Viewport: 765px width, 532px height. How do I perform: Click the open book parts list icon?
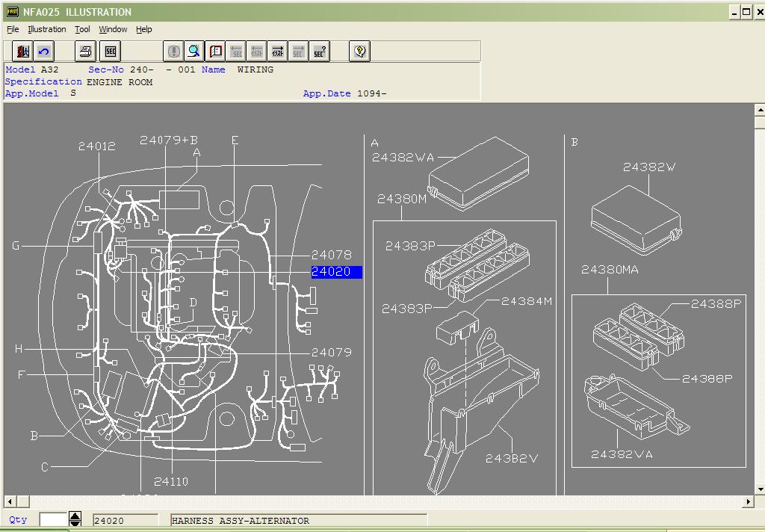pyautogui.click(x=216, y=51)
